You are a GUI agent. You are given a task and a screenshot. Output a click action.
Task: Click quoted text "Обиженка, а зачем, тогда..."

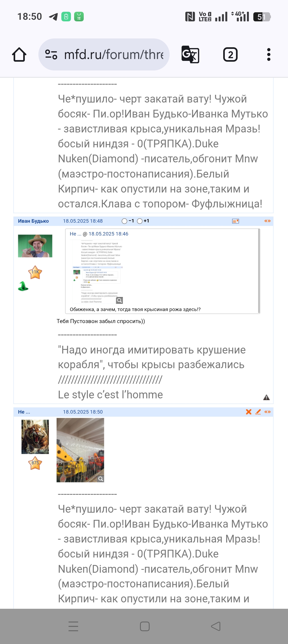(x=135, y=309)
